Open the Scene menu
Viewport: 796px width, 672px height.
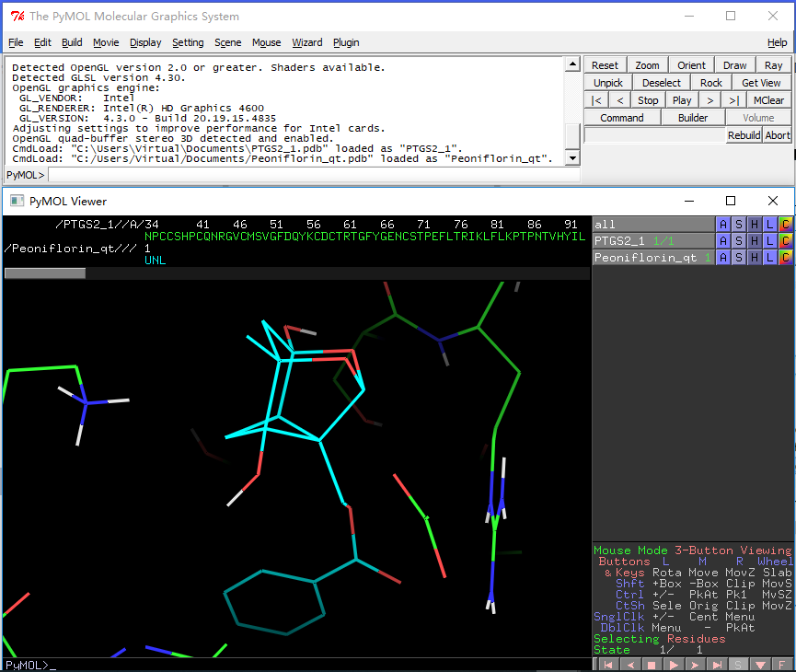(x=227, y=42)
